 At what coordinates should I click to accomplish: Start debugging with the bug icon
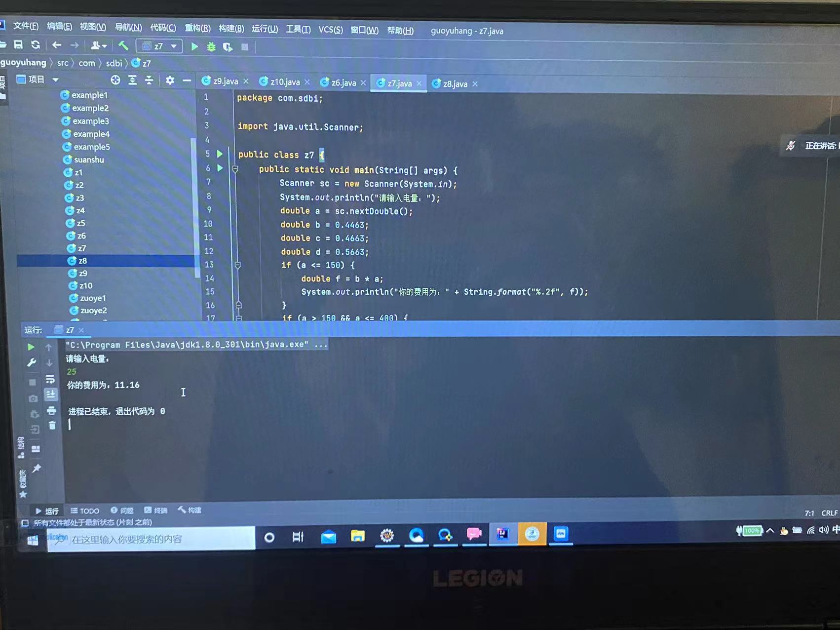point(211,47)
